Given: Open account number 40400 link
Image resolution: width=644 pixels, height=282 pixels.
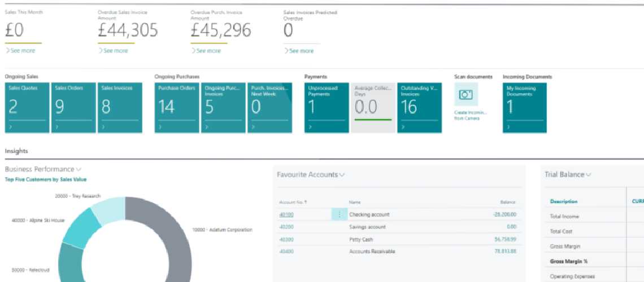Looking at the screenshot, I should tap(285, 251).
